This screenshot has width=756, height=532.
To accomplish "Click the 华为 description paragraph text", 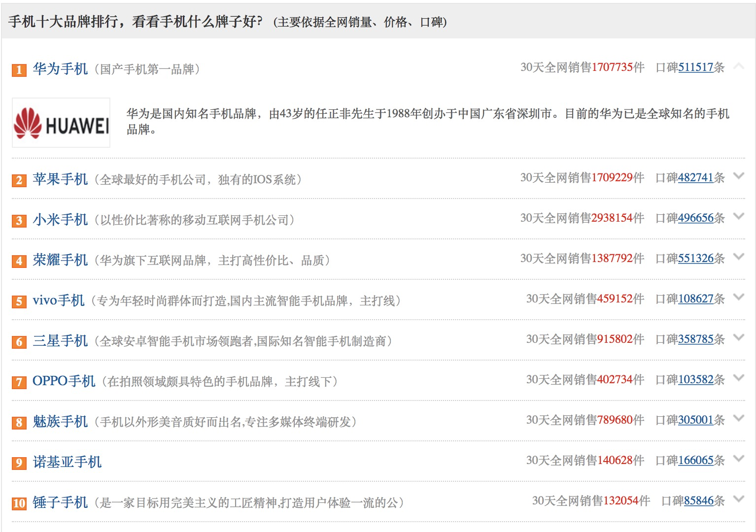I will (428, 121).
